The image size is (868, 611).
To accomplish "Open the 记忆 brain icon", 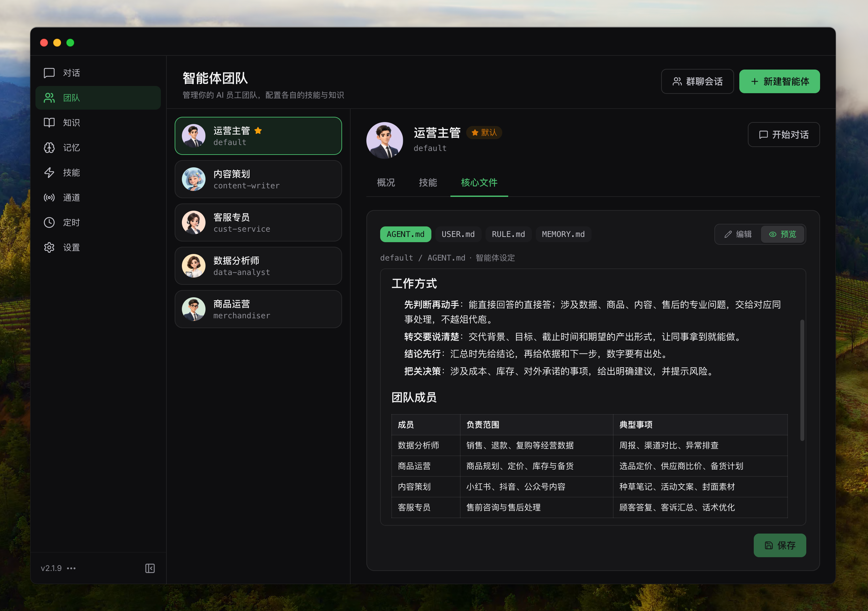I will (49, 148).
